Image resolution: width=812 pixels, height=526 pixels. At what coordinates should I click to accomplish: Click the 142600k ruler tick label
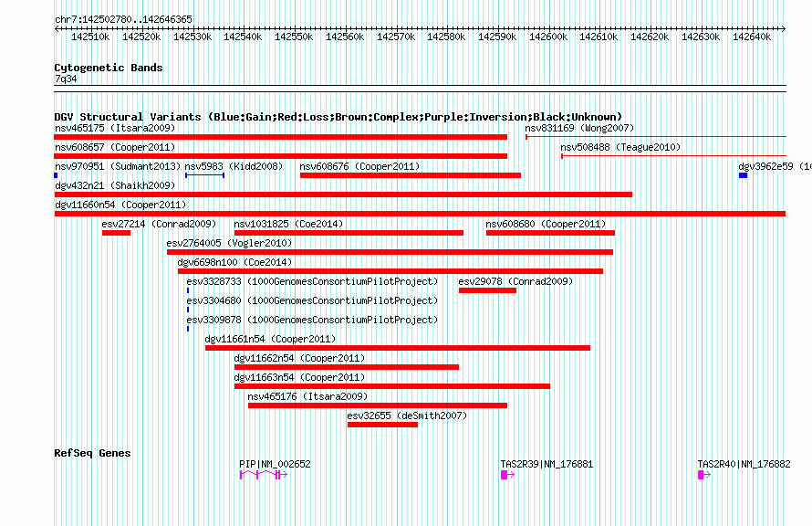pos(548,37)
